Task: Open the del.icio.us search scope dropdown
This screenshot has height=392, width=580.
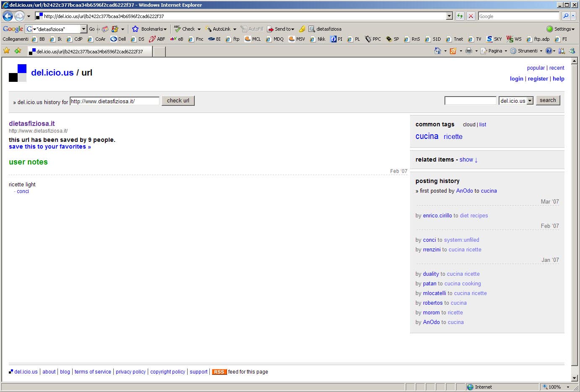Action: [516, 101]
